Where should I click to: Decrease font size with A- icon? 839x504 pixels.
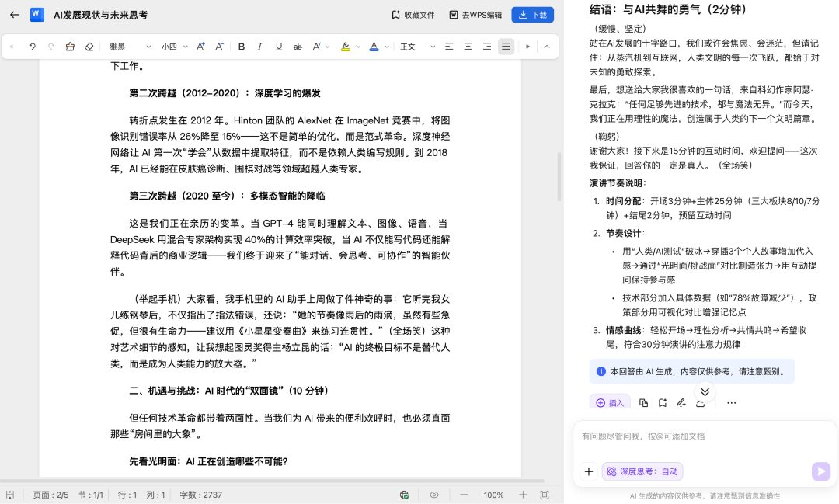(219, 47)
